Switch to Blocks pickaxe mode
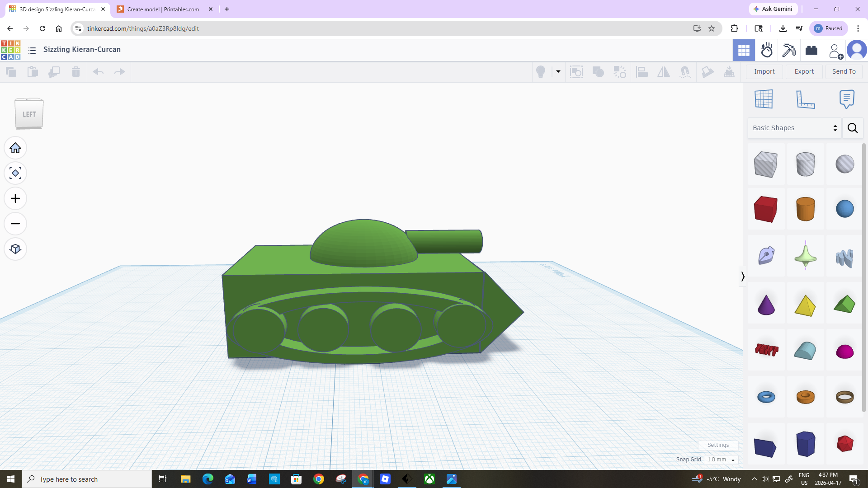Screen dimensions: 868x488 [x=789, y=50]
